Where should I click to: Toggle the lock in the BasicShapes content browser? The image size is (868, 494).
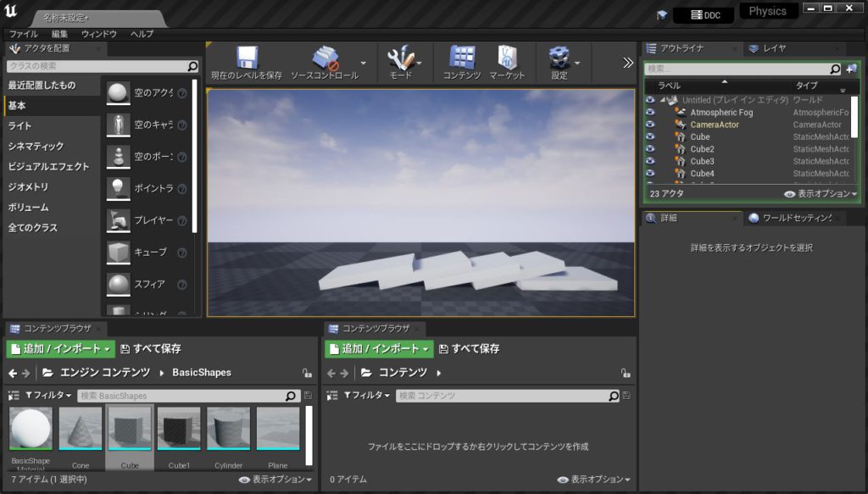[x=307, y=374]
